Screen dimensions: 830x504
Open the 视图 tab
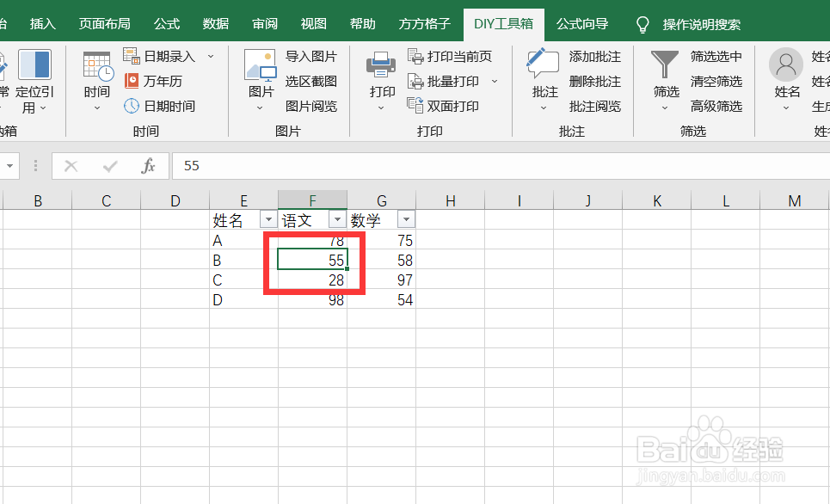tap(313, 24)
